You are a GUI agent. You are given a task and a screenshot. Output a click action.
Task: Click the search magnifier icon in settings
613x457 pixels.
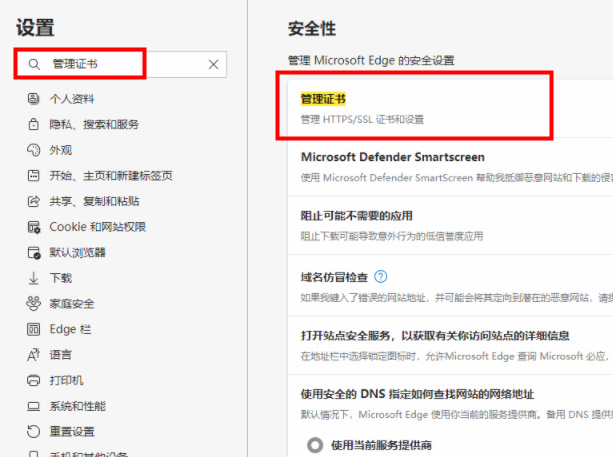tap(34, 64)
